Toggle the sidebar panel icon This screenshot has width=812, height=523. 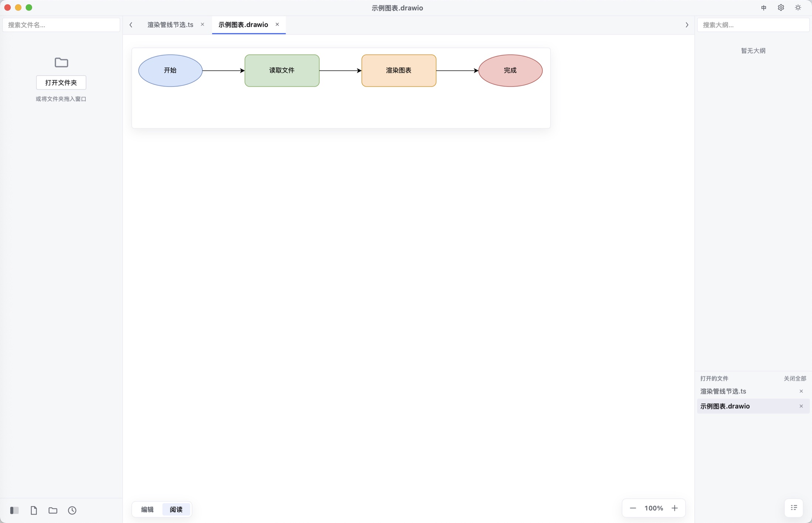[x=14, y=510]
